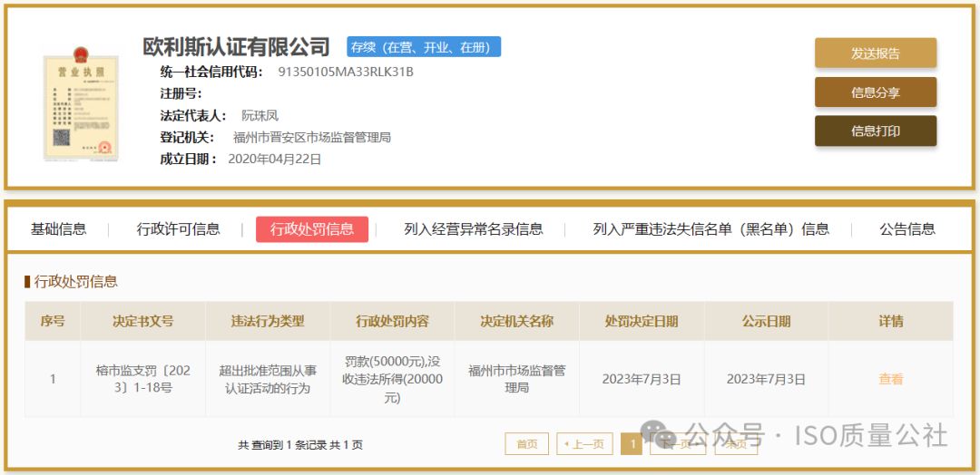Click legal representative name 阮珠凤
Screen dimensions: 980x475
coord(260,115)
